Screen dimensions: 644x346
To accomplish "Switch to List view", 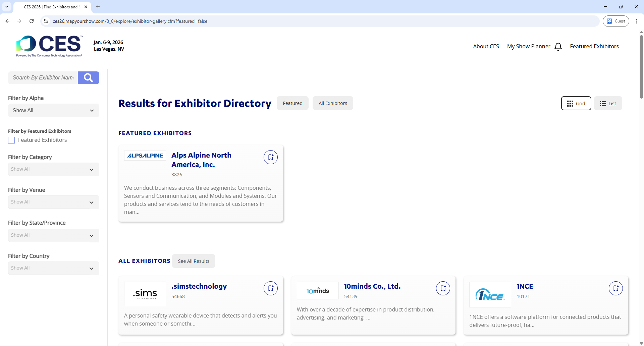I will pos(608,103).
